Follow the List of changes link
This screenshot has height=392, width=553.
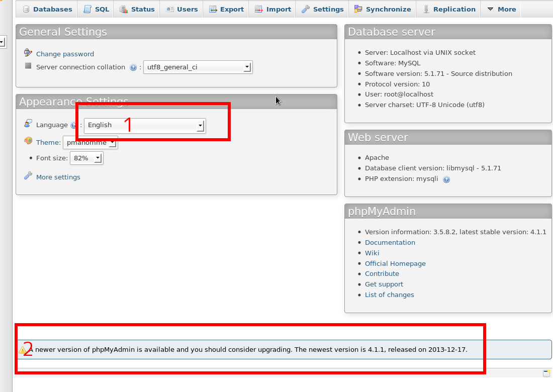tap(389, 295)
